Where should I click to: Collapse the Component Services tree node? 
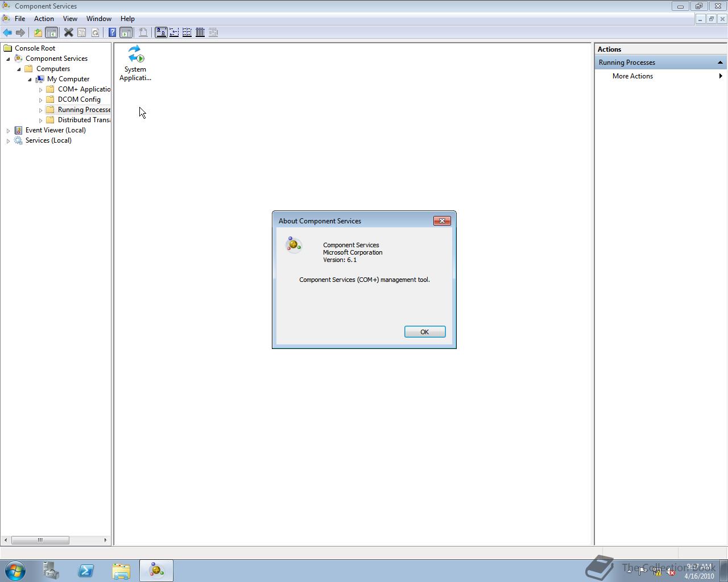coord(8,59)
